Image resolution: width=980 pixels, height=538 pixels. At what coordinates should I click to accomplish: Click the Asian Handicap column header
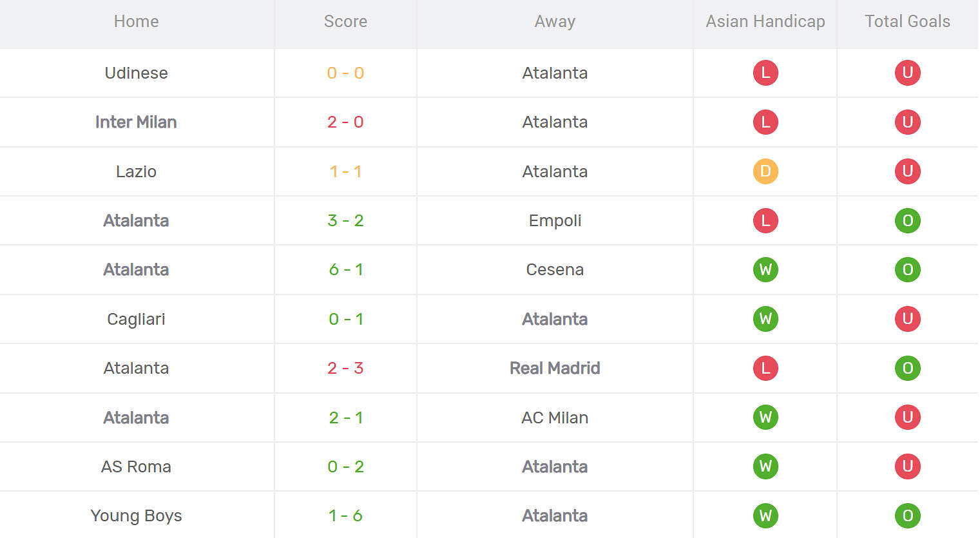tap(765, 21)
